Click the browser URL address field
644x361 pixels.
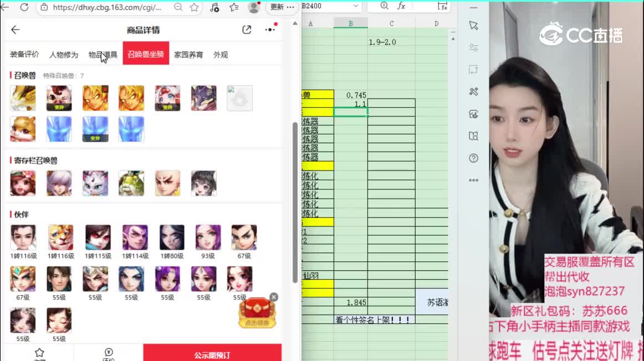coord(107,7)
